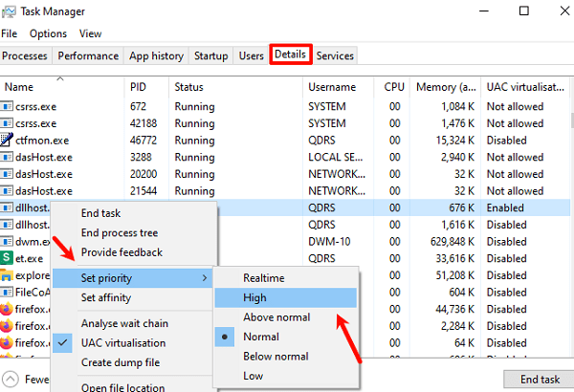The width and height of the screenshot is (574, 392).
Task: Click the dasHost.exe icon for PID 3288
Action: coord(7,157)
